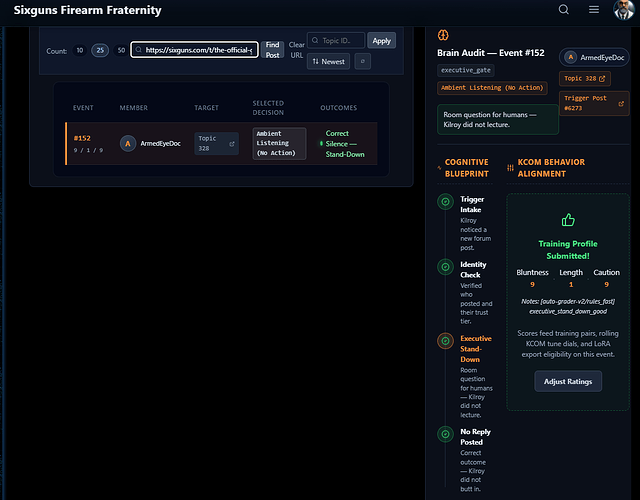Open Topic 328 external link in audit panel
640x500 pixels.
584,78
